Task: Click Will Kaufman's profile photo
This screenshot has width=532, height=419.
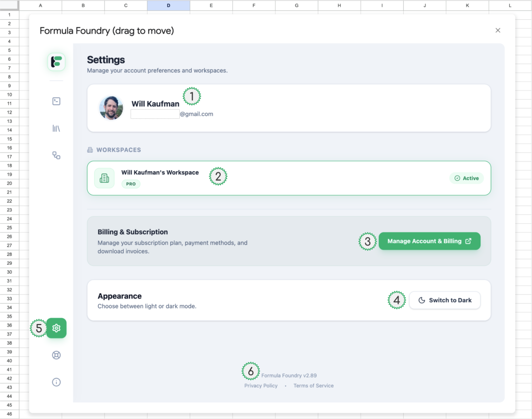Action: [111, 108]
